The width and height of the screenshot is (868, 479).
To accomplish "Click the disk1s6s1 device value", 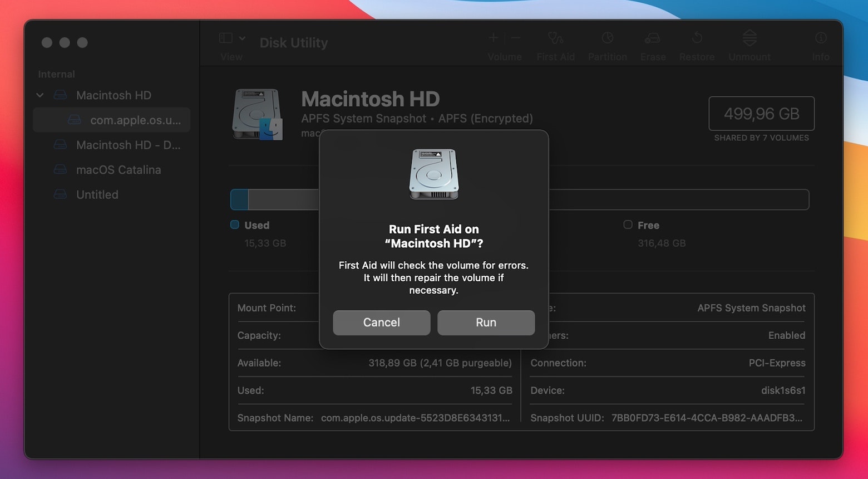I will [783, 390].
